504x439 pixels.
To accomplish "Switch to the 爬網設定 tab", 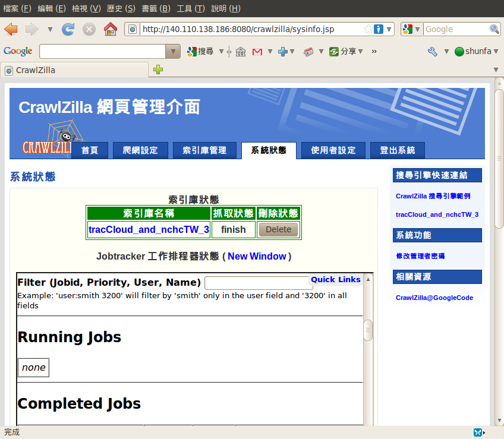I will click(140, 150).
